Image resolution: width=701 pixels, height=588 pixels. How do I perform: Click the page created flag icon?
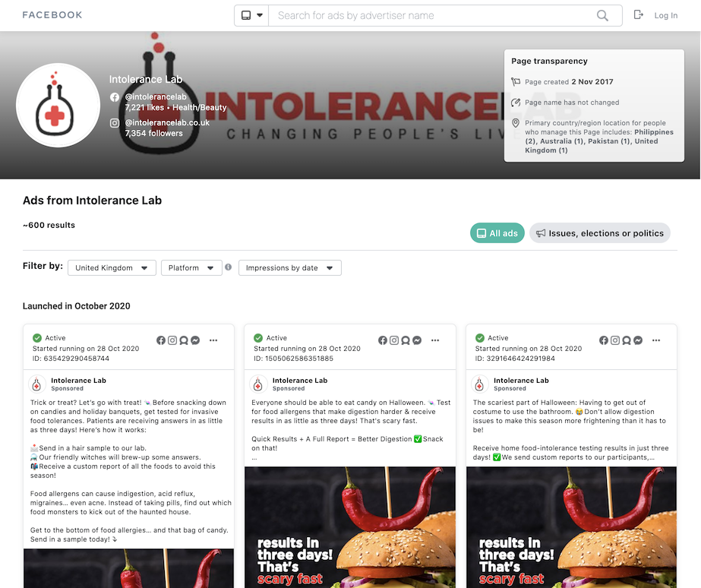pos(516,82)
